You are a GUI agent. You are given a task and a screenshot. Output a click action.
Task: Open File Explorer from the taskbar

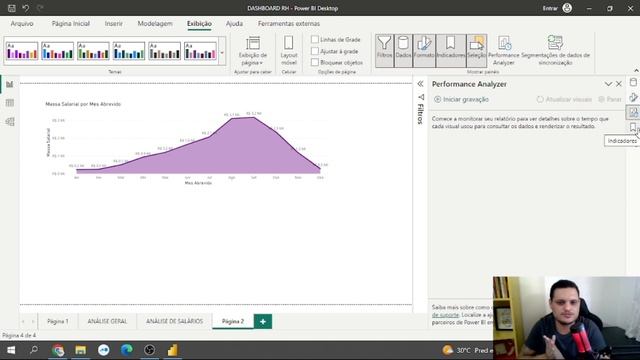click(x=80, y=350)
